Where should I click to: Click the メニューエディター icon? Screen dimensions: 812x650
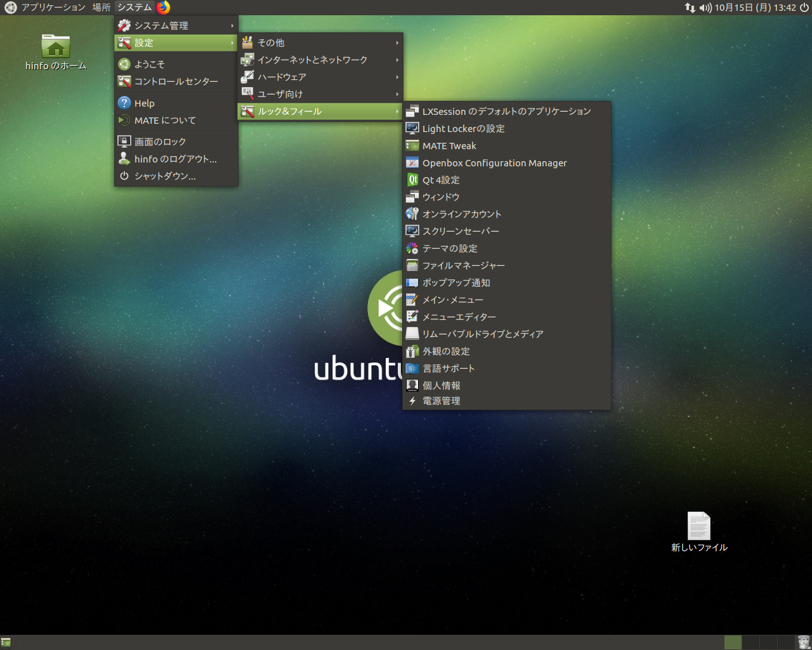412,317
